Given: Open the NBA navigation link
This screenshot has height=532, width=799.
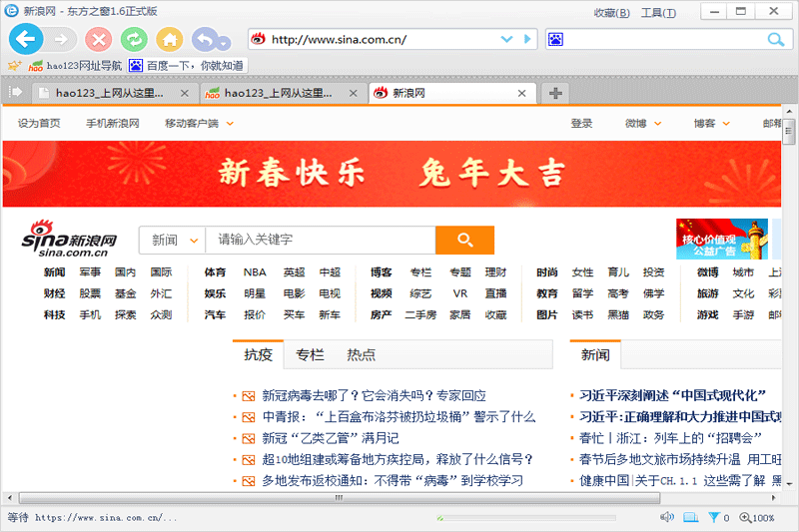Looking at the screenshot, I should [255, 272].
